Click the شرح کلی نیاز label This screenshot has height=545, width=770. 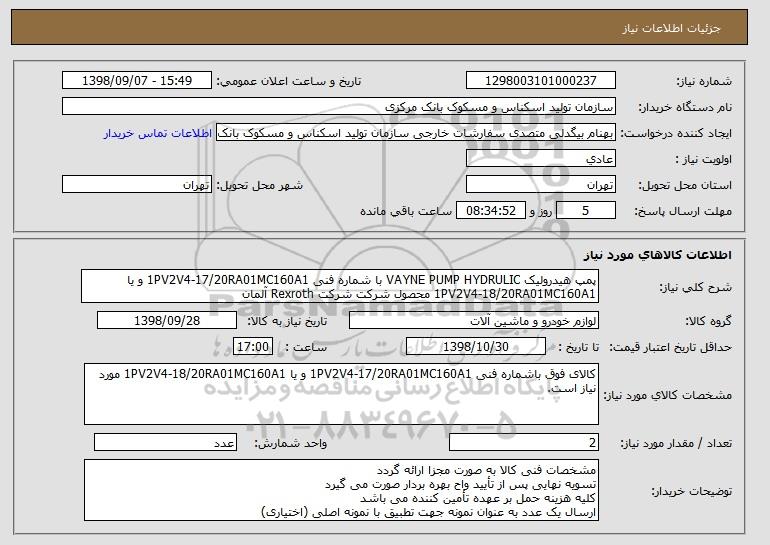coord(695,287)
